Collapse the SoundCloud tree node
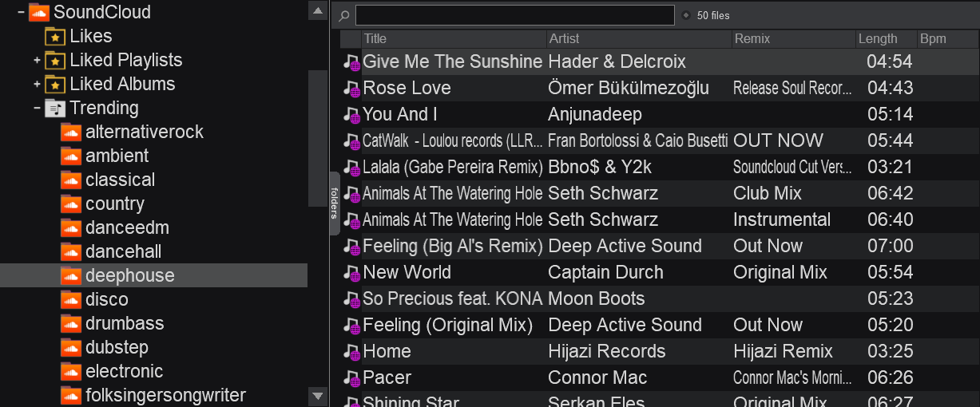This screenshot has width=980, height=407. point(22,12)
